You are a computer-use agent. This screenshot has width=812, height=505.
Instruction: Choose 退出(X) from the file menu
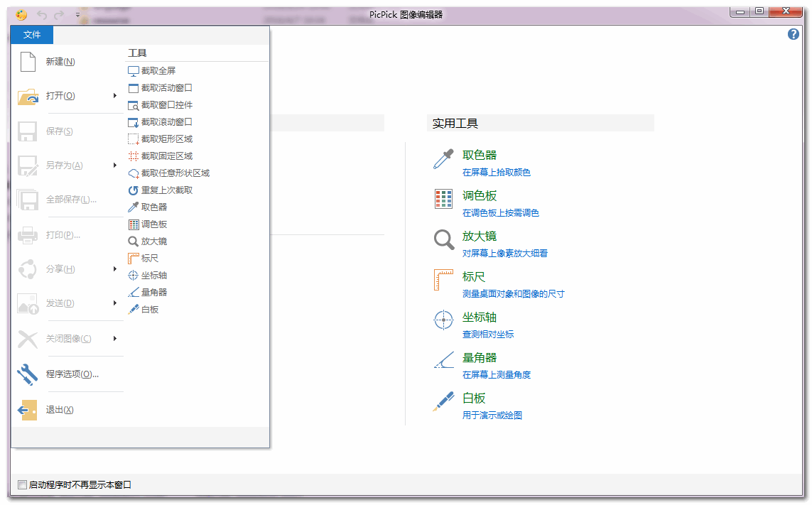[67, 410]
